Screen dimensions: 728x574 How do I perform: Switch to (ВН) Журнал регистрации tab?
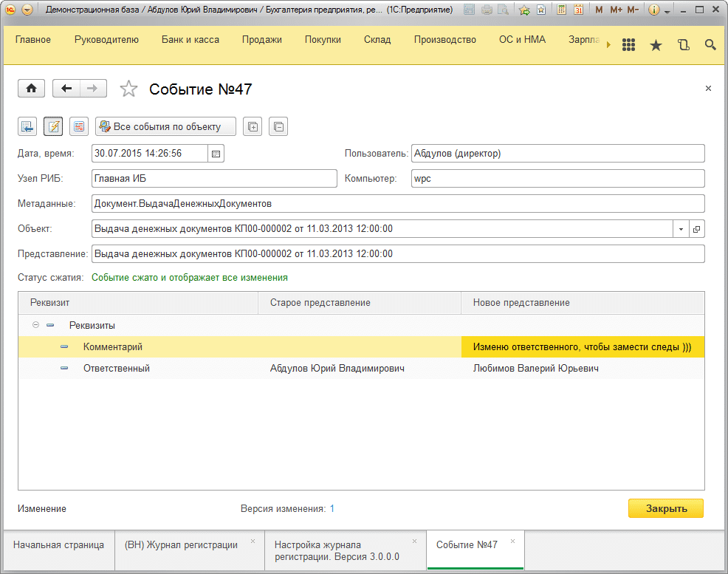pos(182,545)
